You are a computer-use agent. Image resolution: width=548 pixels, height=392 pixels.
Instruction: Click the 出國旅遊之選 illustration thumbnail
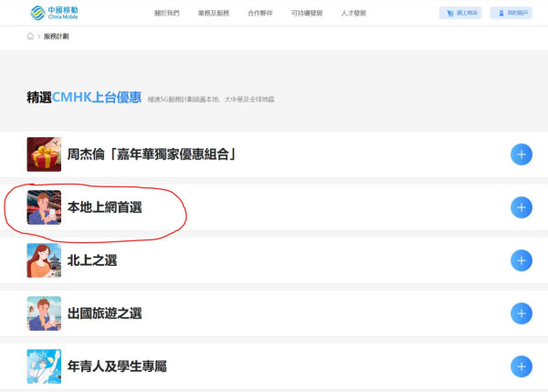point(44,313)
